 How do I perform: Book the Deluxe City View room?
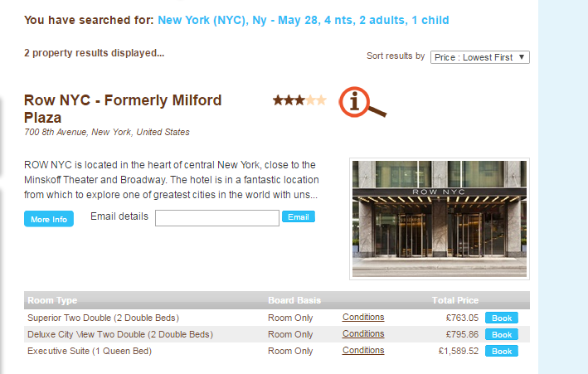click(x=501, y=334)
